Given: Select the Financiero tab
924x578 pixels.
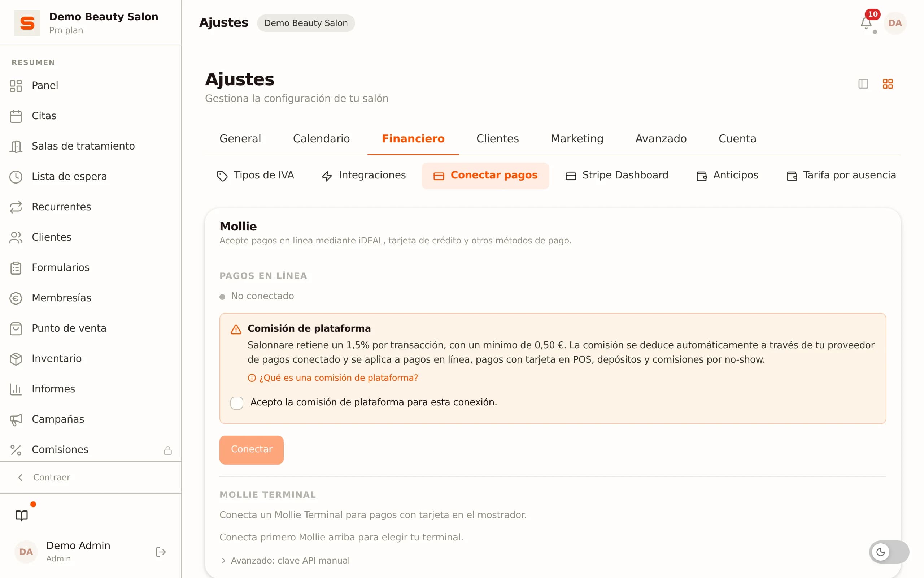Looking at the screenshot, I should tap(413, 138).
